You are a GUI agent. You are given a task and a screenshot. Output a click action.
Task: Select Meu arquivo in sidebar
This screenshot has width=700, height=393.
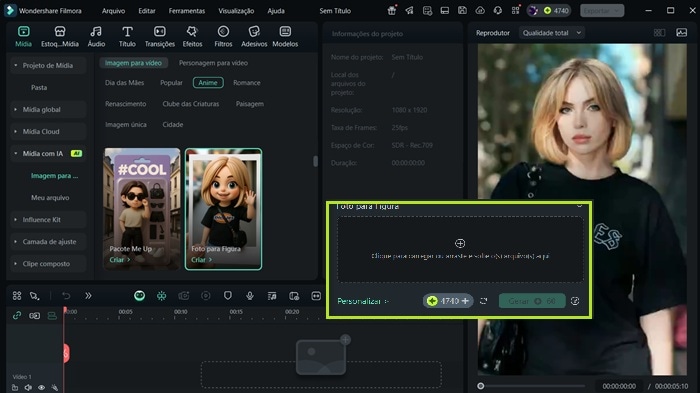[50, 197]
